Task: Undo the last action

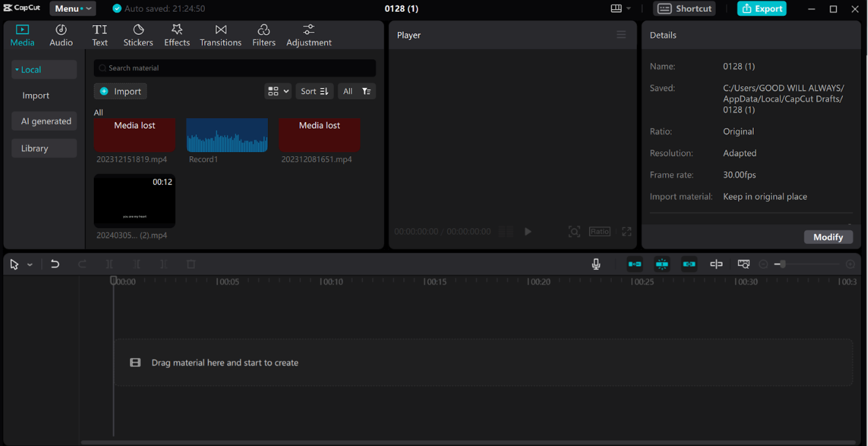Action: 55,264
